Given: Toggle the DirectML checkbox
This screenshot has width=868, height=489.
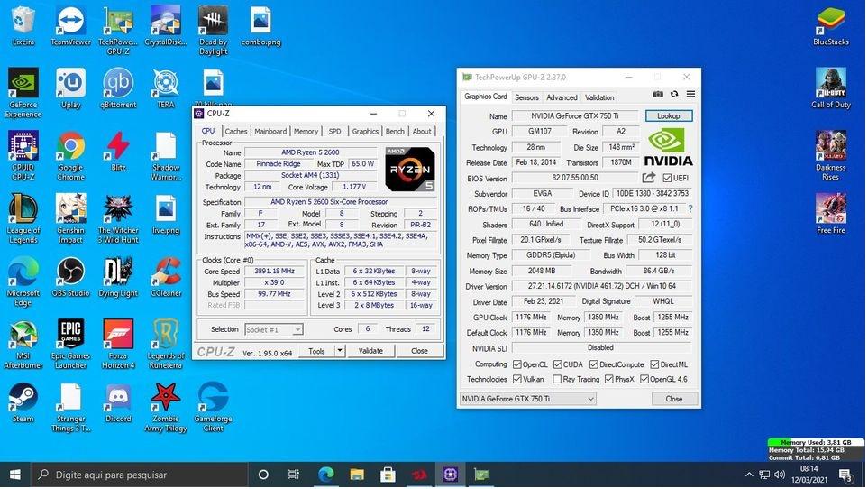Looking at the screenshot, I should 655,364.
